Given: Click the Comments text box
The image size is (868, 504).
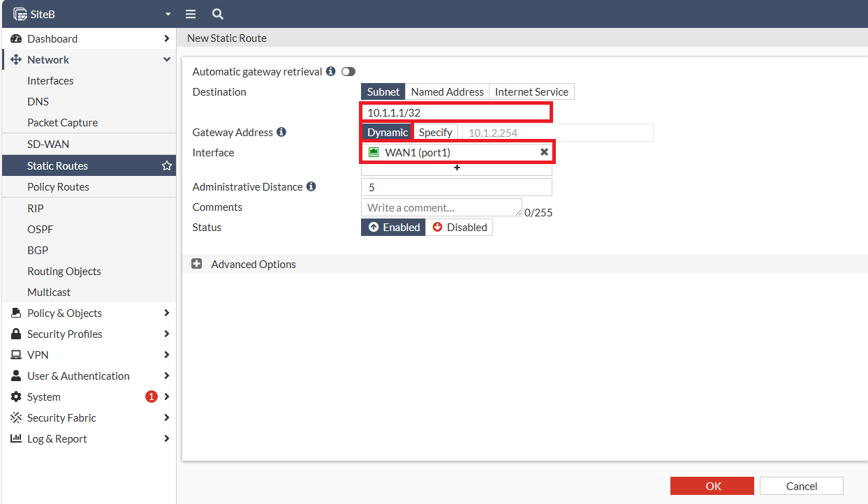Looking at the screenshot, I should pos(441,207).
